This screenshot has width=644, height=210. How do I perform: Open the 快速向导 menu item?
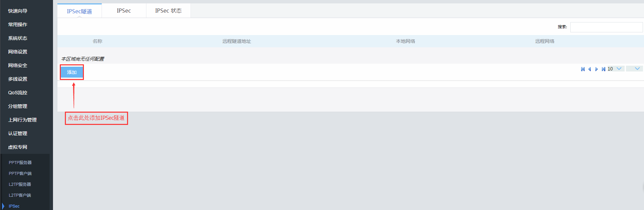point(18,11)
